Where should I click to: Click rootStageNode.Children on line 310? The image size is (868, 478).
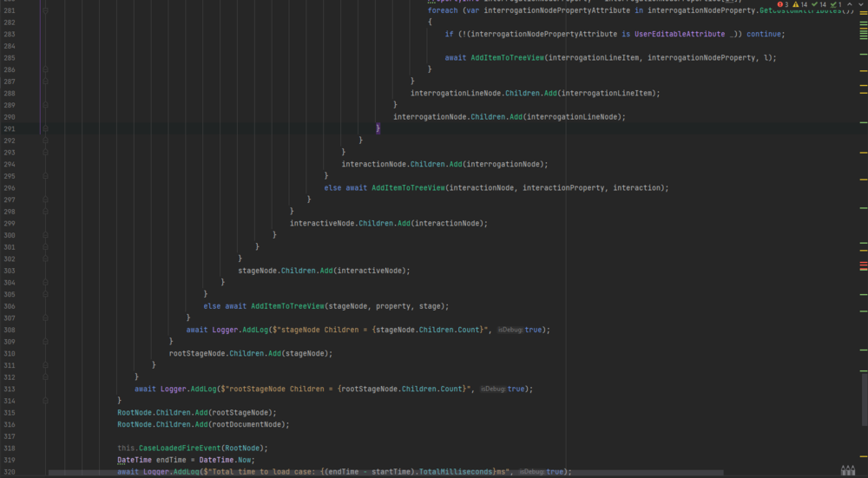[x=216, y=354]
